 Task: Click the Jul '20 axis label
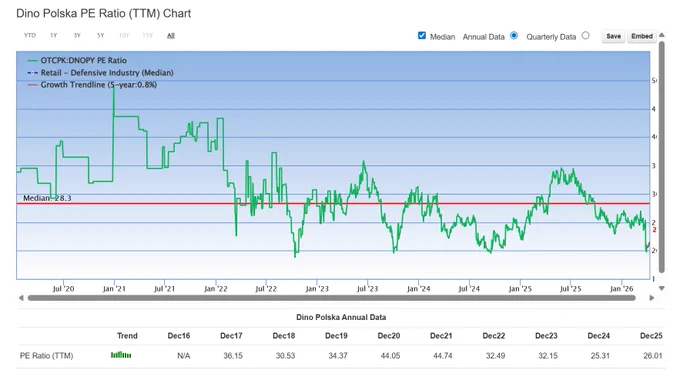[63, 288]
